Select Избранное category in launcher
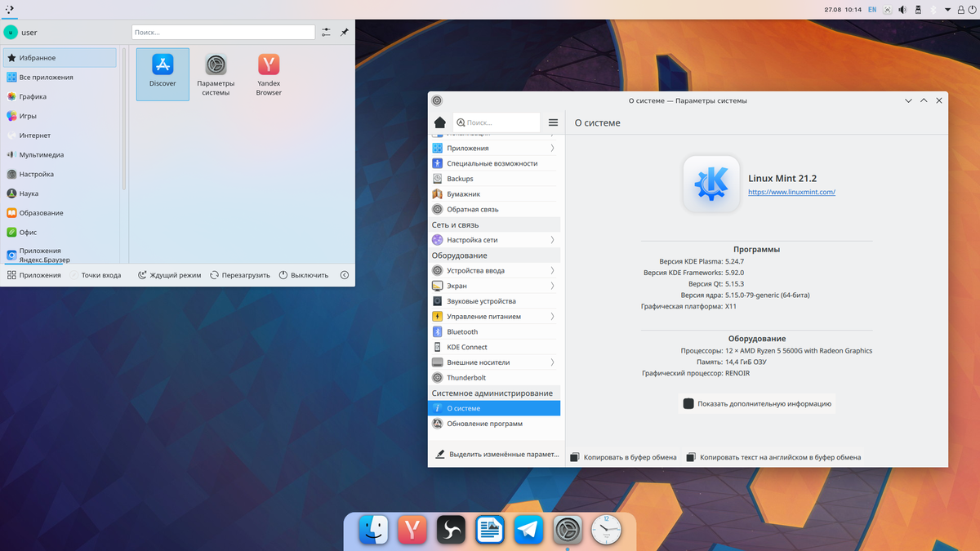Image resolution: width=980 pixels, height=551 pixels. (60, 58)
